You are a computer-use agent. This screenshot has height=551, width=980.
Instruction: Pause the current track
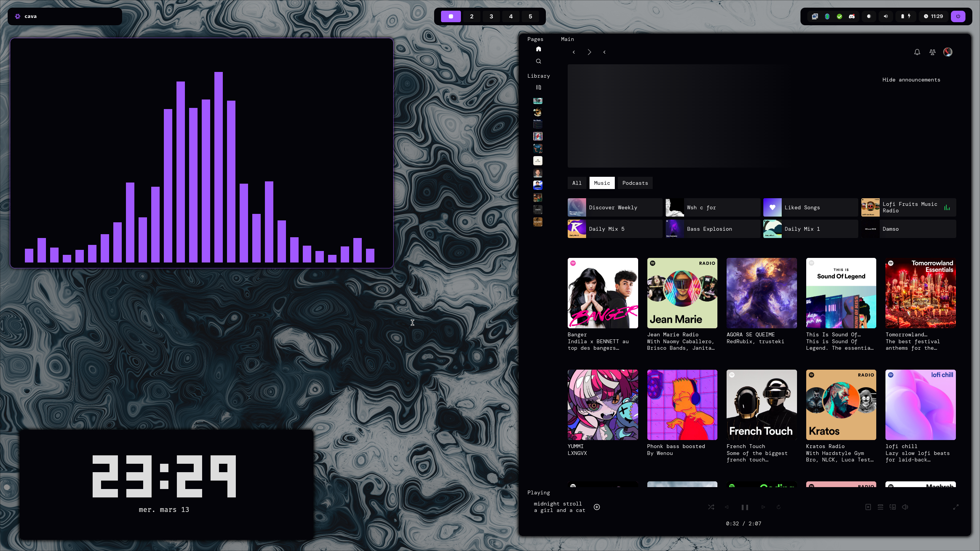(x=745, y=507)
